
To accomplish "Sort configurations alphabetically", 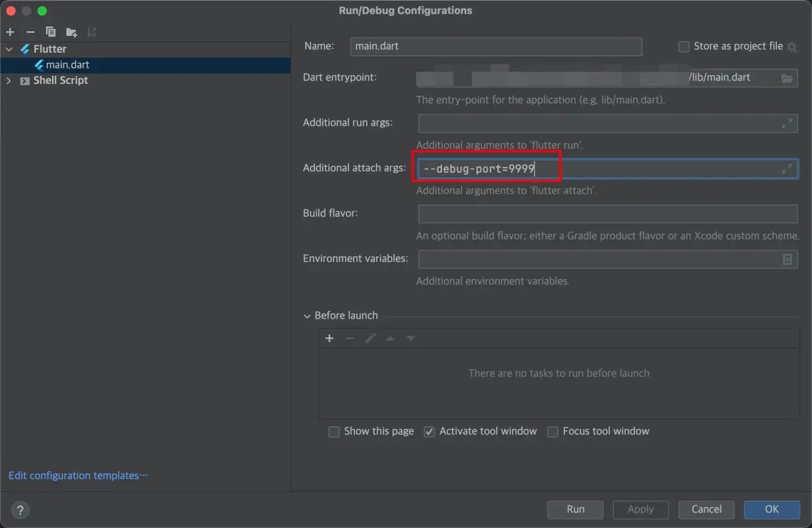I will pyautogui.click(x=91, y=31).
